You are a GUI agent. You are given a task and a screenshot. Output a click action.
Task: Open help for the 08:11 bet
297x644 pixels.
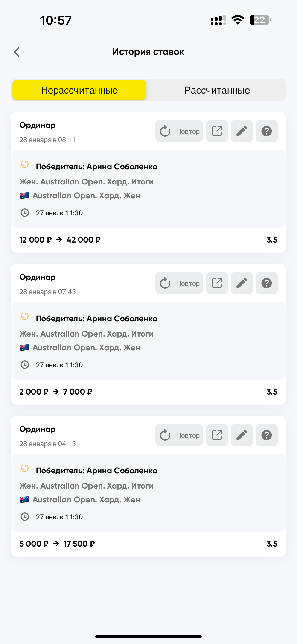click(x=267, y=131)
